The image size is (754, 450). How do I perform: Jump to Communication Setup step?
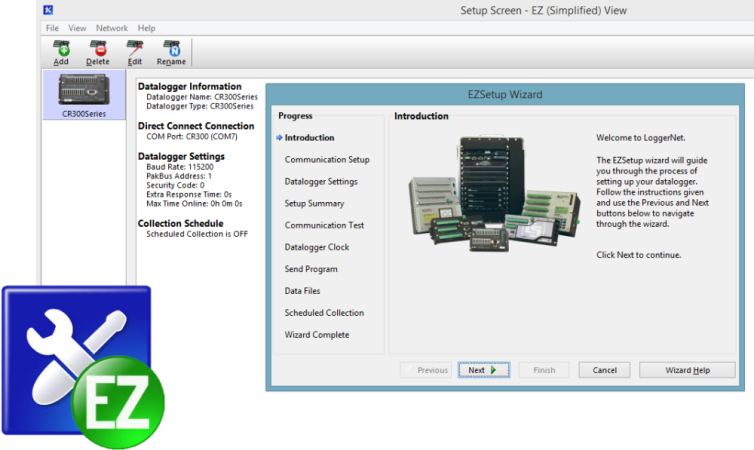point(327,160)
